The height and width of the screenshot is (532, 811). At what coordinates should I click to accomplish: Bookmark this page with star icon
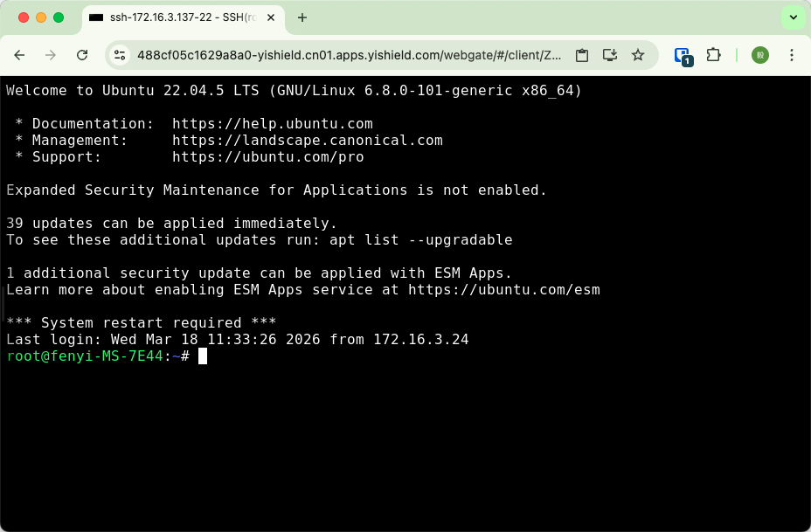click(x=638, y=55)
